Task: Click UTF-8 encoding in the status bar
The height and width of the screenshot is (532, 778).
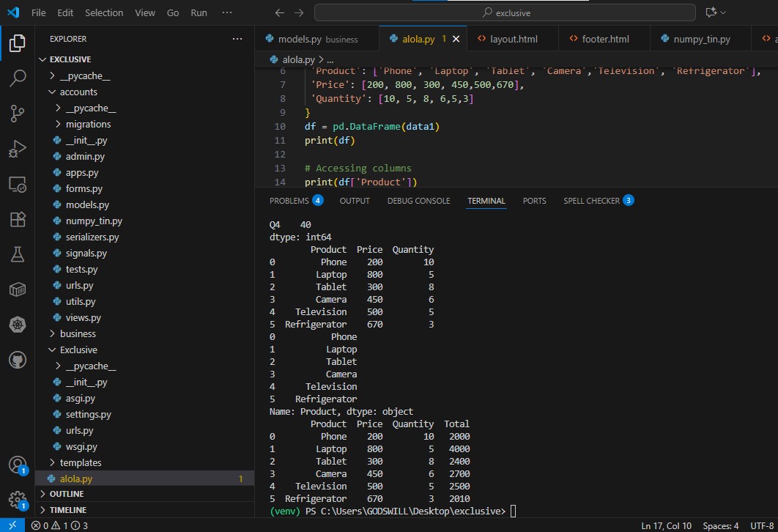Action: click(x=762, y=525)
